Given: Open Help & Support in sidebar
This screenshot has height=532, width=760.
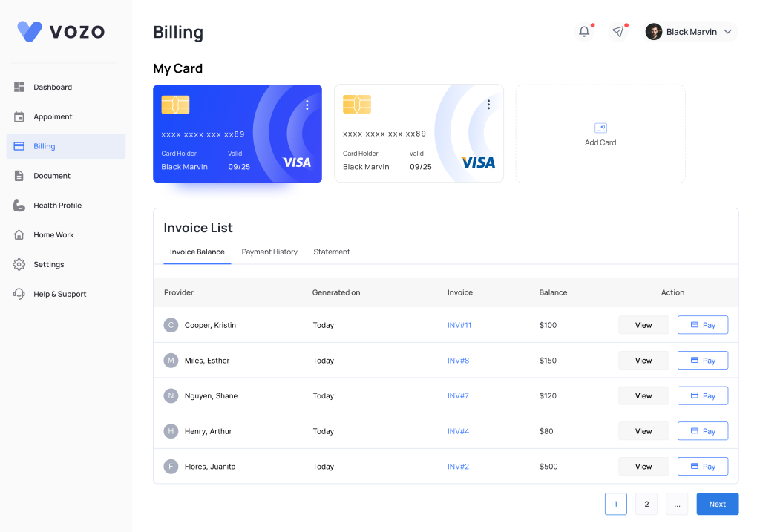Looking at the screenshot, I should click(x=20, y=294).
